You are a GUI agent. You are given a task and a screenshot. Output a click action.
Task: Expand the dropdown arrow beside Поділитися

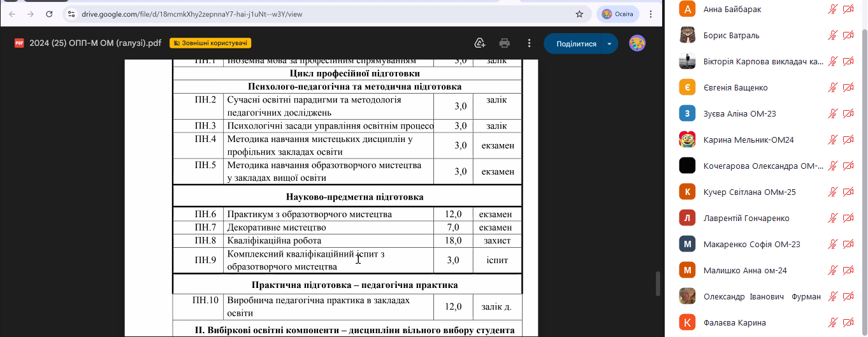[x=610, y=44]
